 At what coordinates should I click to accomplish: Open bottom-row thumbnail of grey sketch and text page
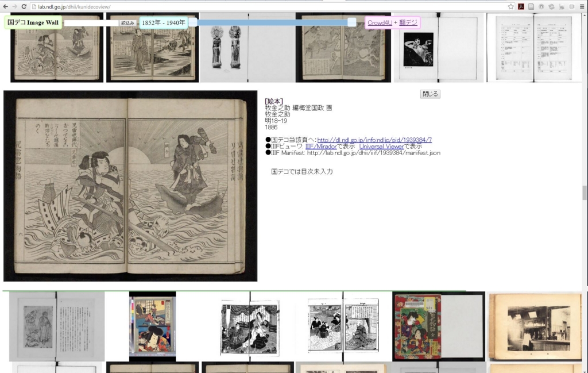(57, 326)
